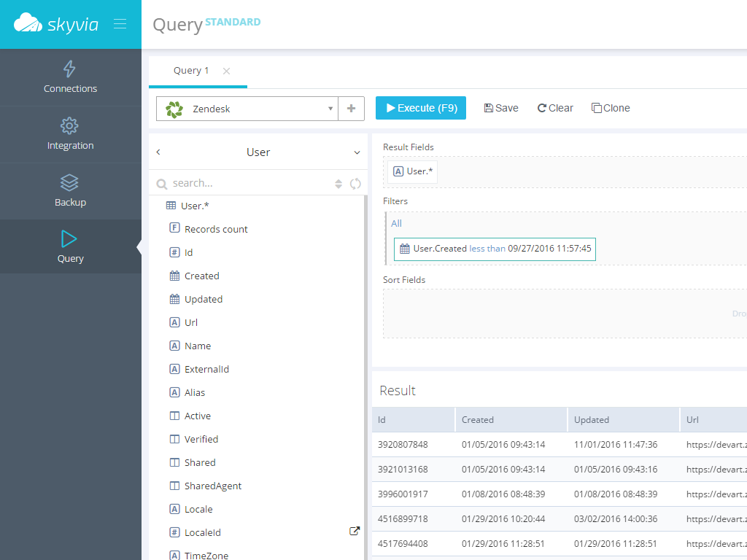
Task: Go back using the left chevron beside User
Action: (x=158, y=152)
